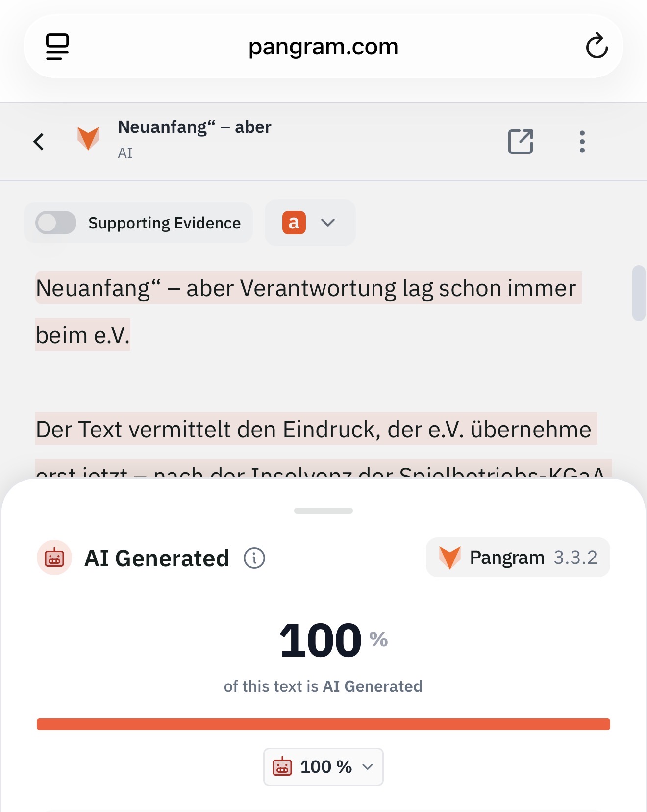Image resolution: width=647 pixels, height=812 pixels.
Task: Open the browser reader/tabs menu icon
Action: [57, 47]
